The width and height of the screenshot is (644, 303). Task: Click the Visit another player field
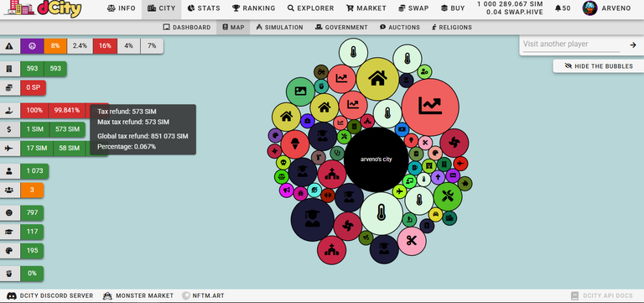(571, 44)
